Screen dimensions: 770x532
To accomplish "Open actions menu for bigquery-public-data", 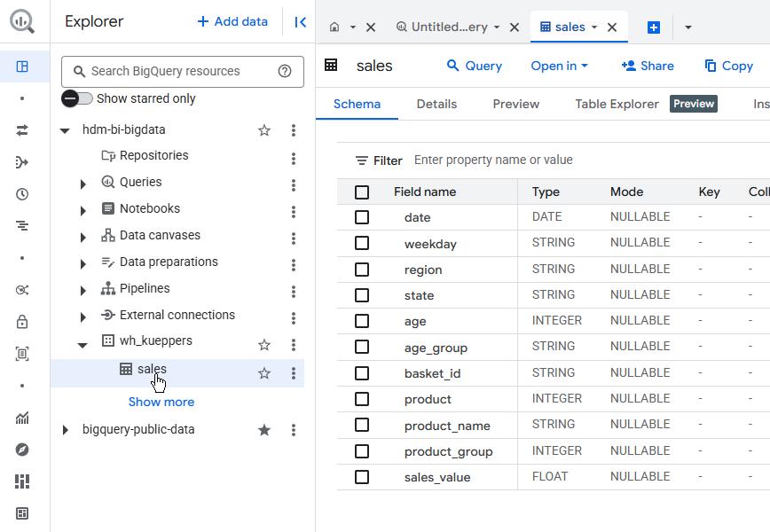I will (x=294, y=430).
